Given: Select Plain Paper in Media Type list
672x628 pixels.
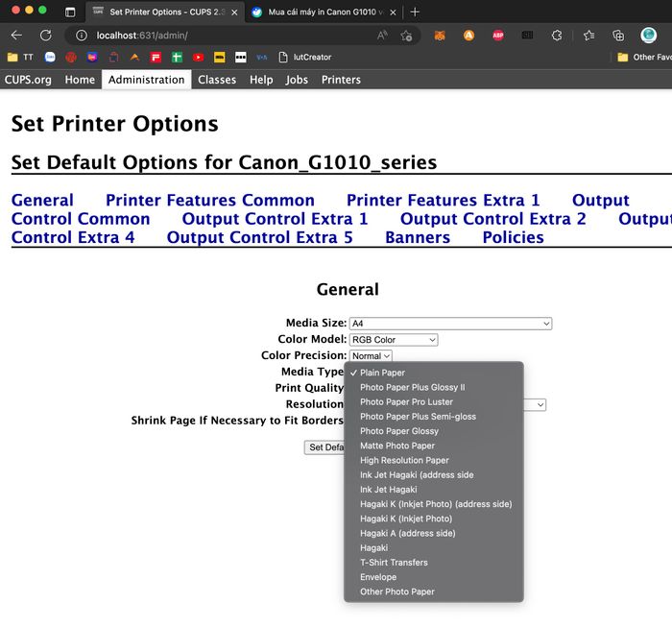Looking at the screenshot, I should pos(434,373).
